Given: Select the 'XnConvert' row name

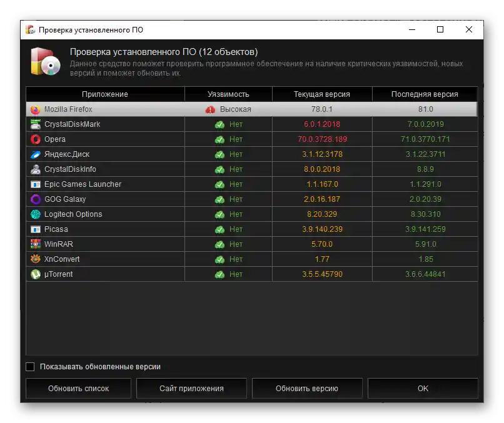Looking at the screenshot, I should click(62, 259).
